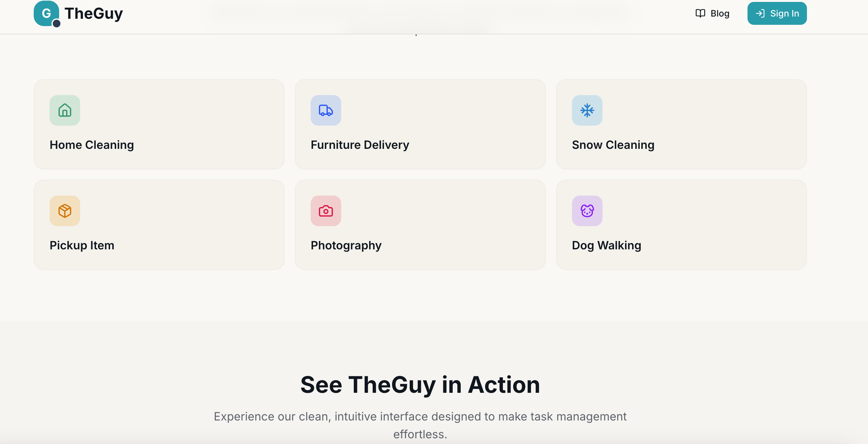Open the Blog page

[x=720, y=13]
